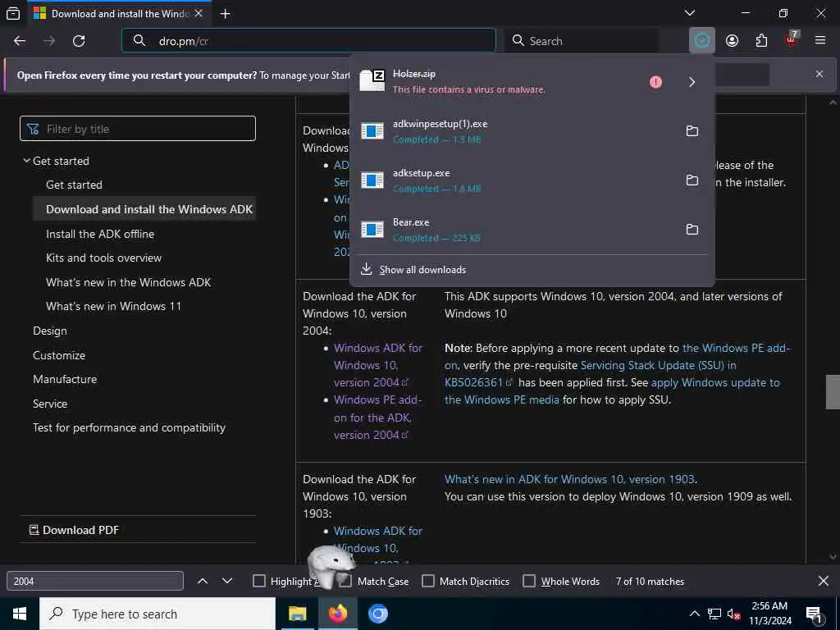The image size is (840, 630).
Task: Open the list all tabs chevron
Action: pos(690,13)
